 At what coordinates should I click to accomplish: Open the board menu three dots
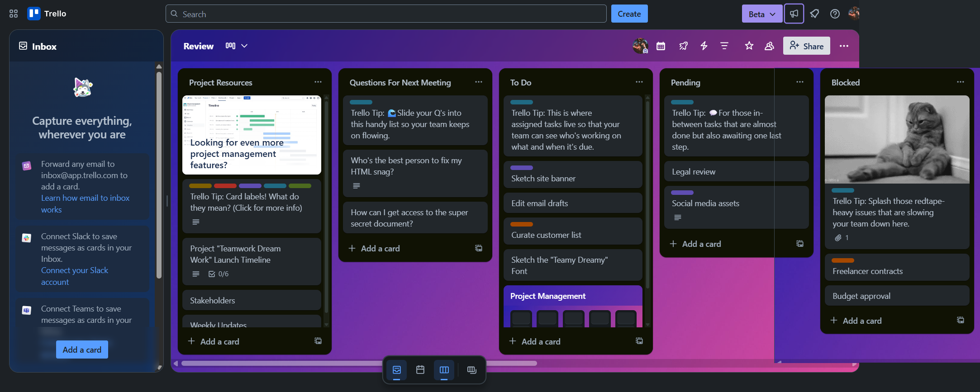point(844,46)
